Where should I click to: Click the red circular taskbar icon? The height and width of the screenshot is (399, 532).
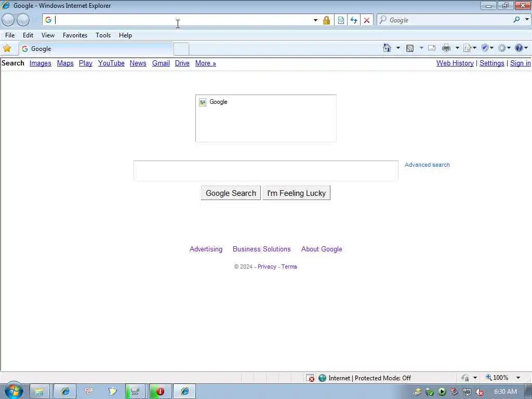pos(160,392)
